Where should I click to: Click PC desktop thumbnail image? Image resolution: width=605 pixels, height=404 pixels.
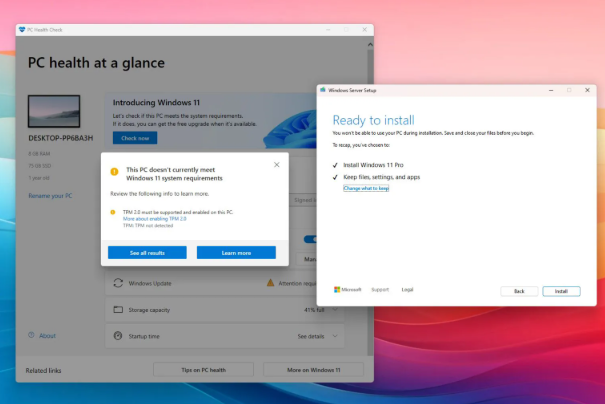pyautogui.click(x=54, y=111)
